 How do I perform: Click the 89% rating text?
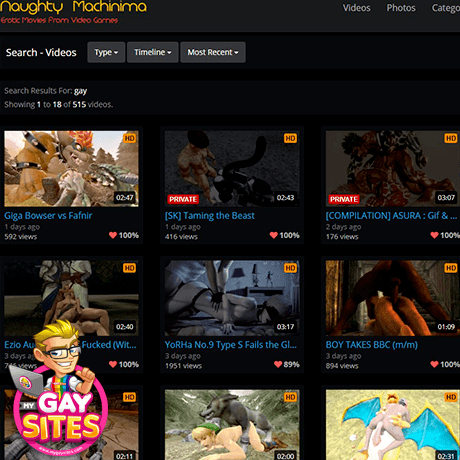(x=291, y=364)
